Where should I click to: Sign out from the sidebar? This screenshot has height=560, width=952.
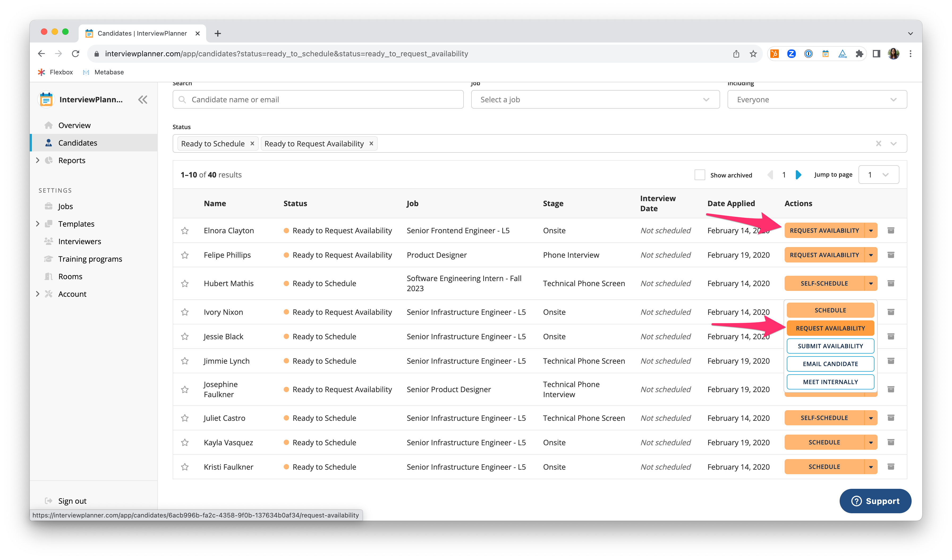[x=72, y=501]
